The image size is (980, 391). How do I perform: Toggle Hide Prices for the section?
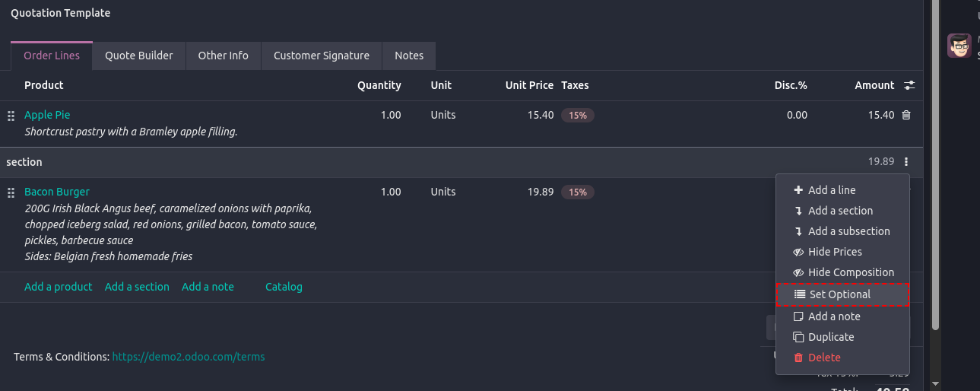pos(834,252)
